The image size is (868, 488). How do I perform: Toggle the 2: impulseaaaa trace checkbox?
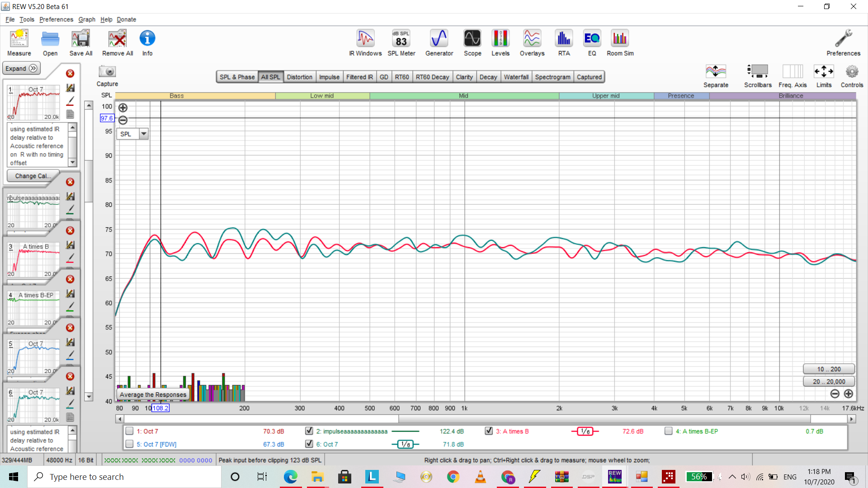click(309, 431)
